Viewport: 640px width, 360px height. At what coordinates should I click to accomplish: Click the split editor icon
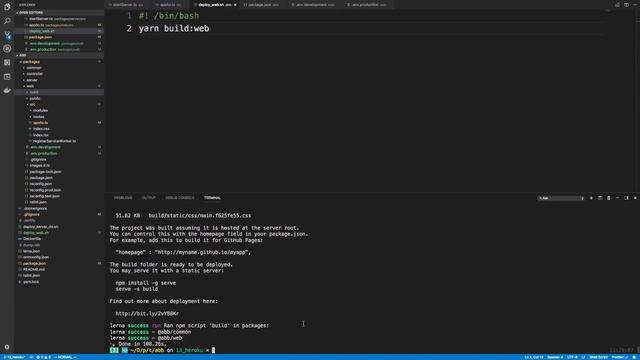626,5
